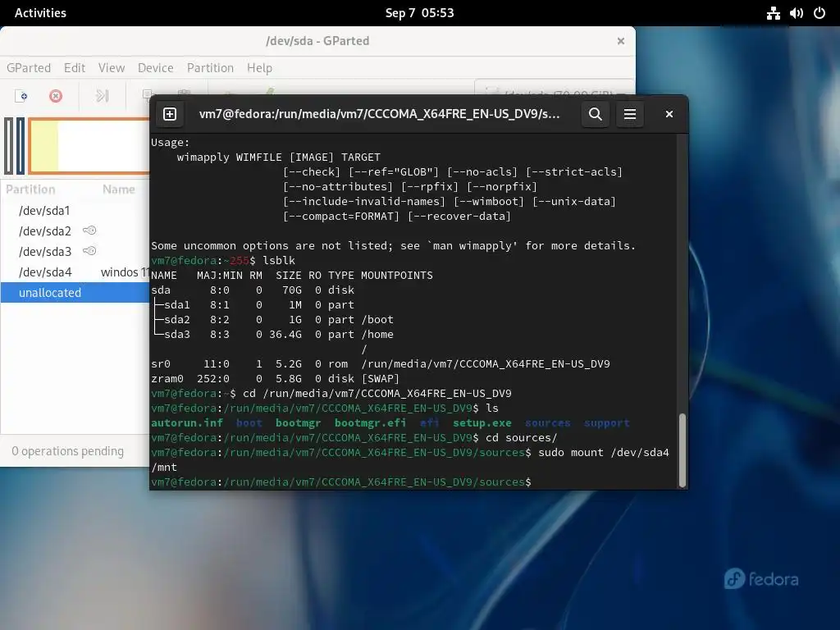The image size is (840, 630).
Task: Open the Activities overview
Action: coord(41,13)
